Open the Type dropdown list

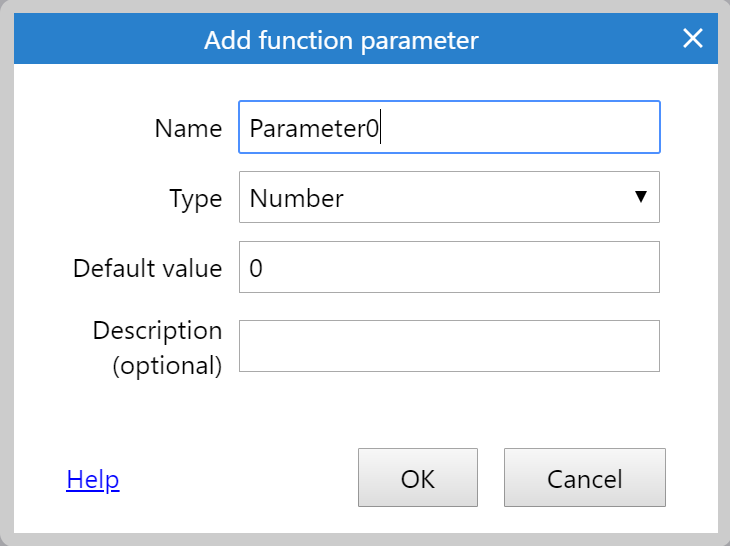click(x=448, y=197)
